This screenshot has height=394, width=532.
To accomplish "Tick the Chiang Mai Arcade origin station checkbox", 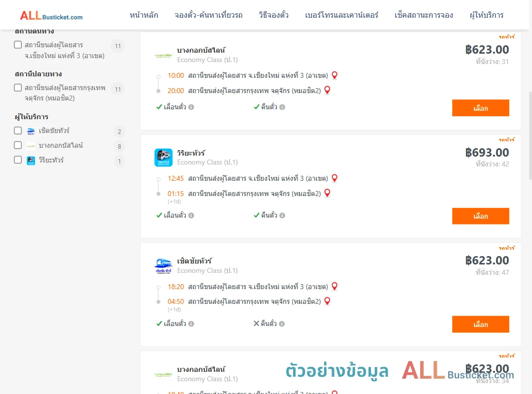I will 18,45.
